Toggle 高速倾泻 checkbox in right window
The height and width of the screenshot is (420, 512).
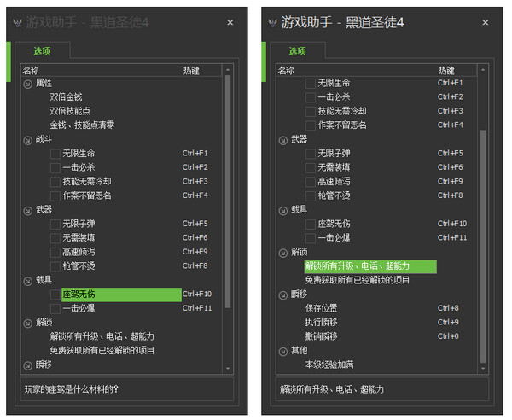pyautogui.click(x=311, y=182)
